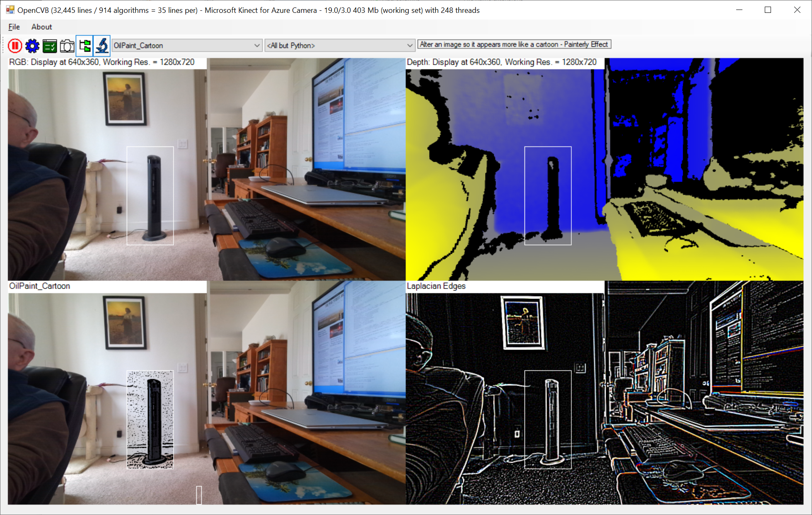Click the algorithm description text field
The image size is (812, 515).
tap(514, 44)
